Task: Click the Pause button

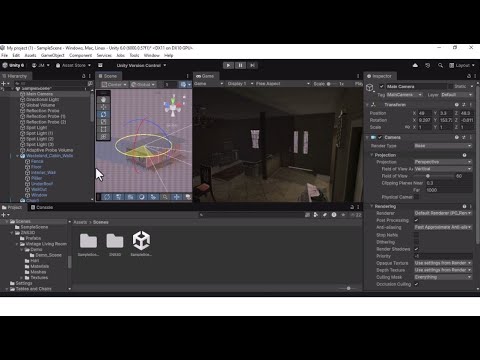Action: 240,65
